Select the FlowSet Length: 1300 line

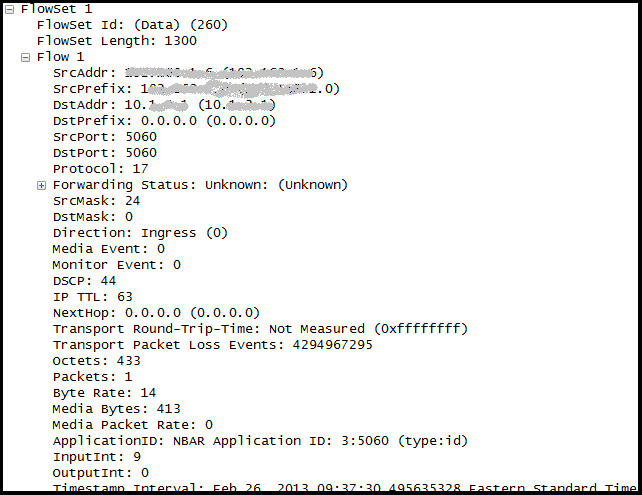117,41
